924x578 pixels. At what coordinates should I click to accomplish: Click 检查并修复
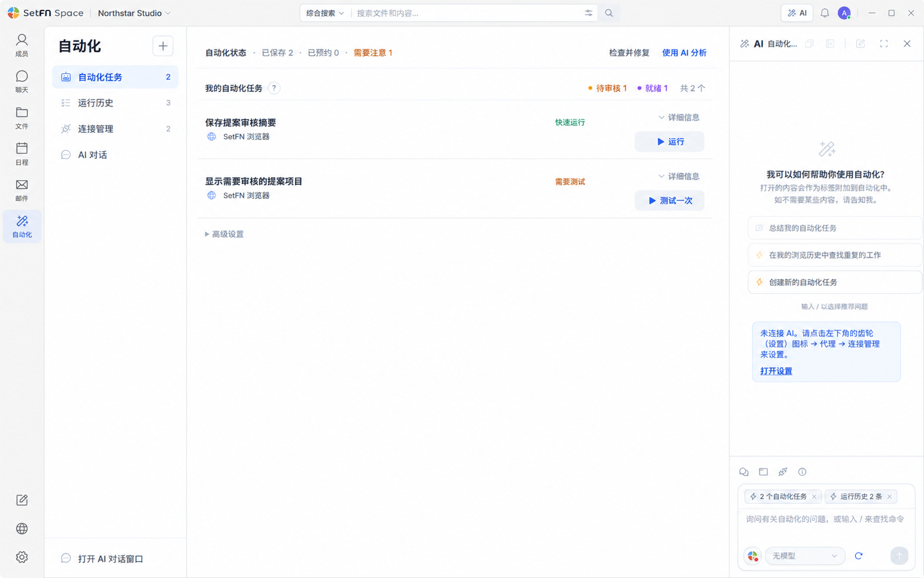point(629,52)
